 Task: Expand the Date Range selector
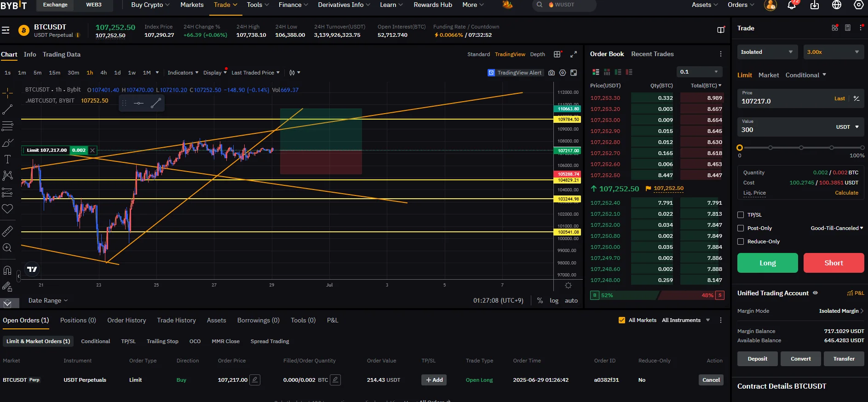pos(48,301)
